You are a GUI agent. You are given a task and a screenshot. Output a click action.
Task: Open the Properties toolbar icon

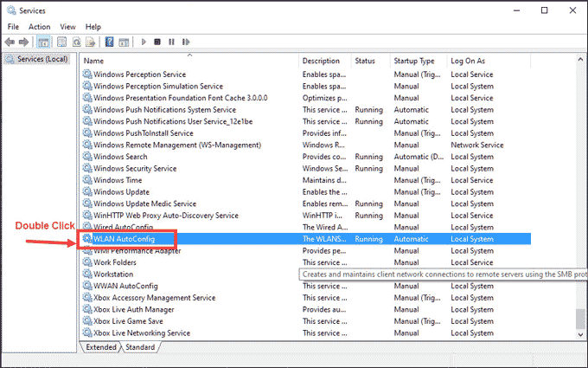62,42
